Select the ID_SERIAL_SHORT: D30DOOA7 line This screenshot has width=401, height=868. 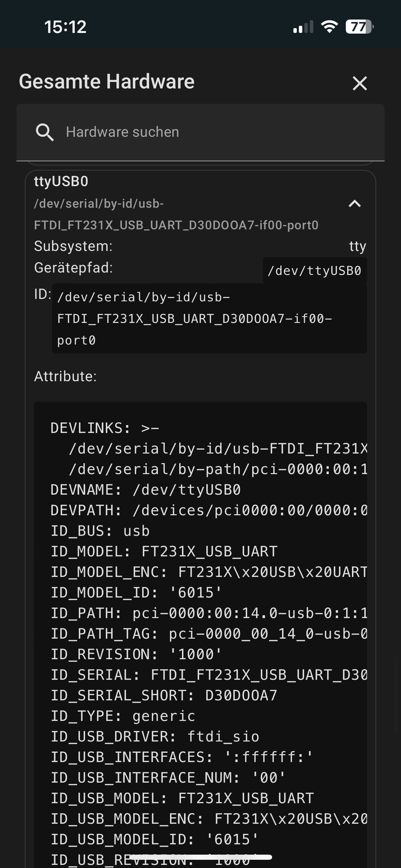(164, 696)
